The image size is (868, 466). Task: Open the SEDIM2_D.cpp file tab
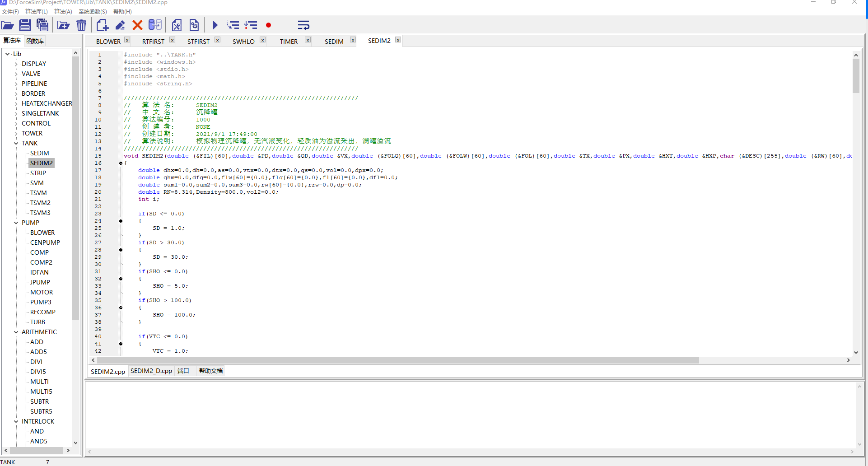(151, 371)
